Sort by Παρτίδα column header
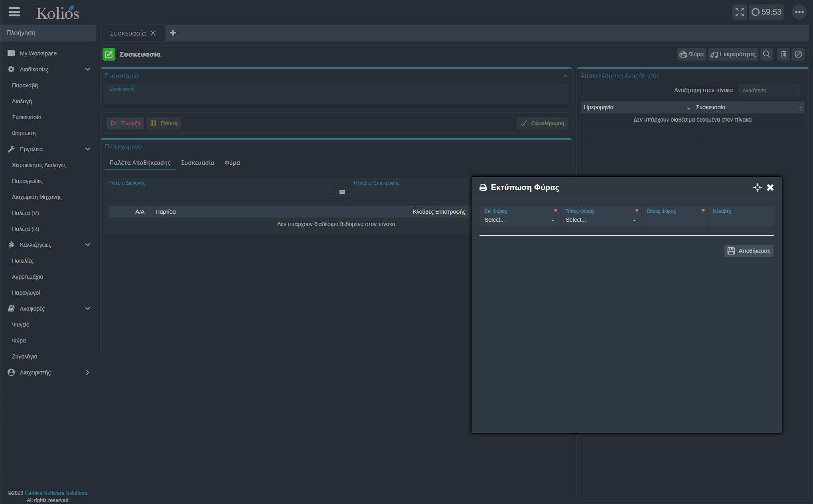 pos(166,212)
